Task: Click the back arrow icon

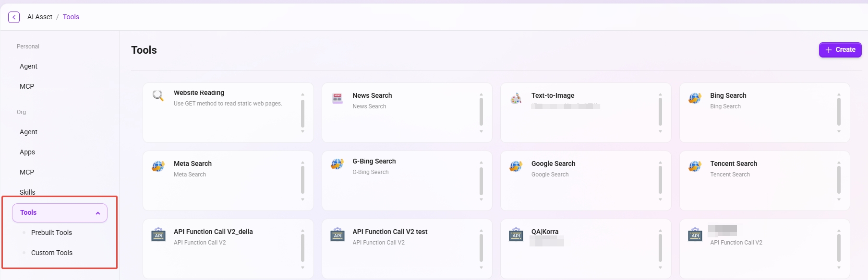Action: click(x=14, y=17)
